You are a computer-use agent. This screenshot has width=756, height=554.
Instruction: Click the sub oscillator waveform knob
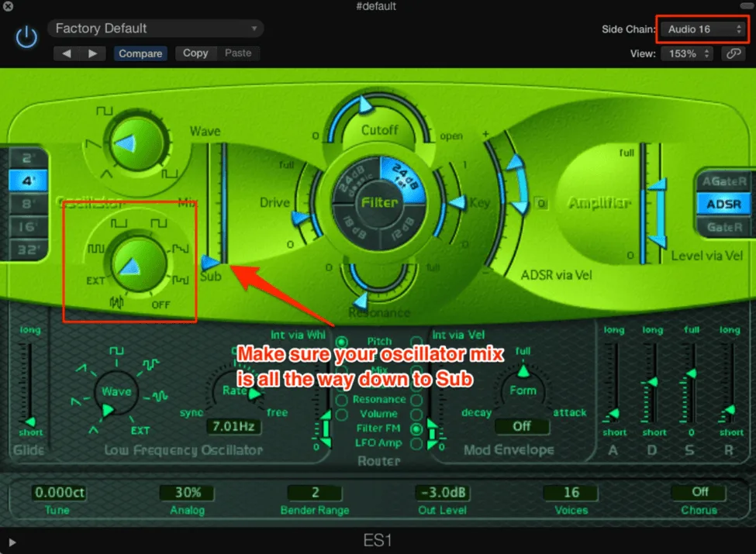pos(139,263)
